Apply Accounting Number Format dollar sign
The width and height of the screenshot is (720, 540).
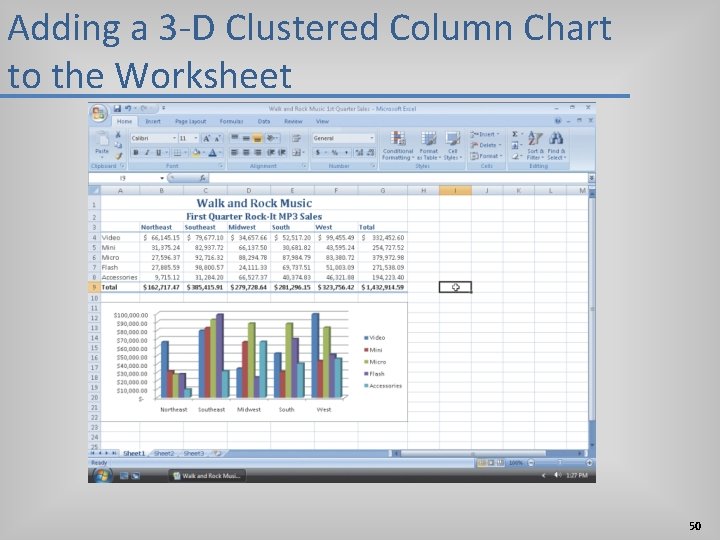tap(317, 152)
